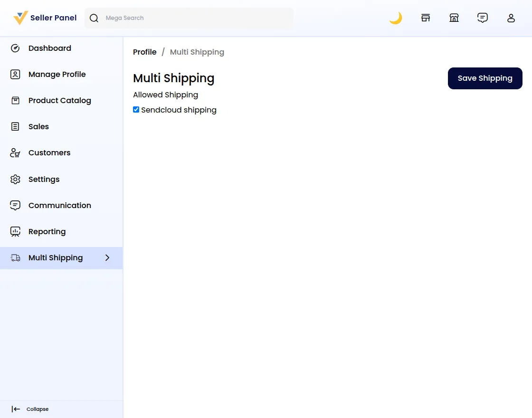Click the Sales list icon
Image resolution: width=532 pixels, height=418 pixels.
coord(15,126)
